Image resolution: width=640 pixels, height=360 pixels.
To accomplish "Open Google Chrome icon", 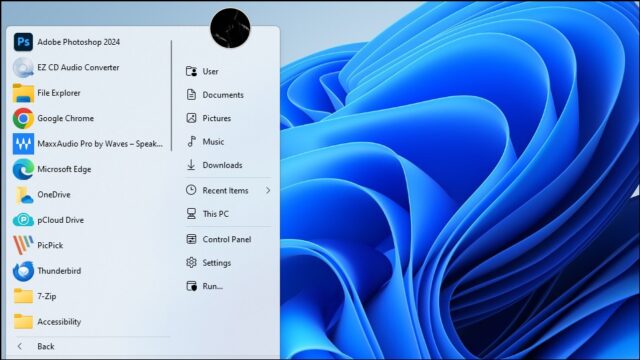I will click(x=23, y=118).
